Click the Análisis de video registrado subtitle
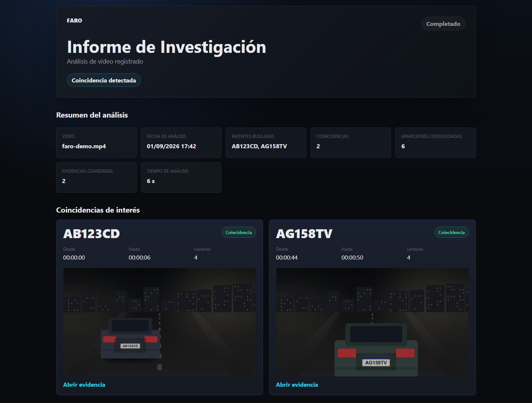The width and height of the screenshot is (532, 403). (105, 61)
